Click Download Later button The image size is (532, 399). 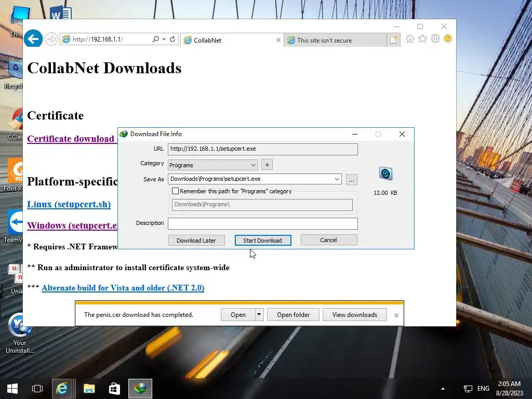[x=196, y=240]
